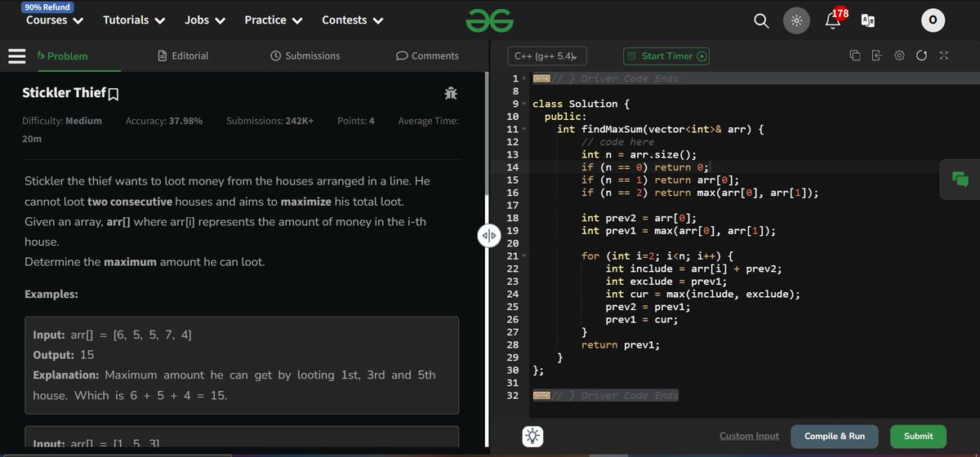980x457 pixels.
Task: Expand folded driver code at line 32
Action: [541, 396]
